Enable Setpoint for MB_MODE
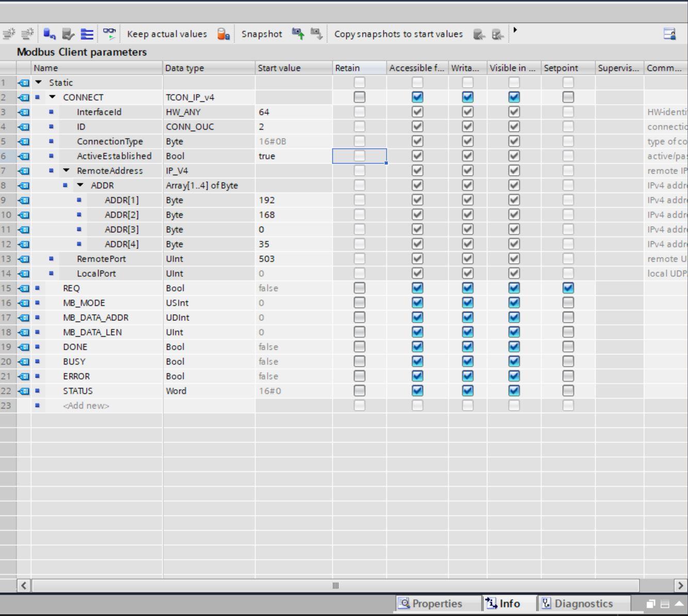 click(567, 302)
